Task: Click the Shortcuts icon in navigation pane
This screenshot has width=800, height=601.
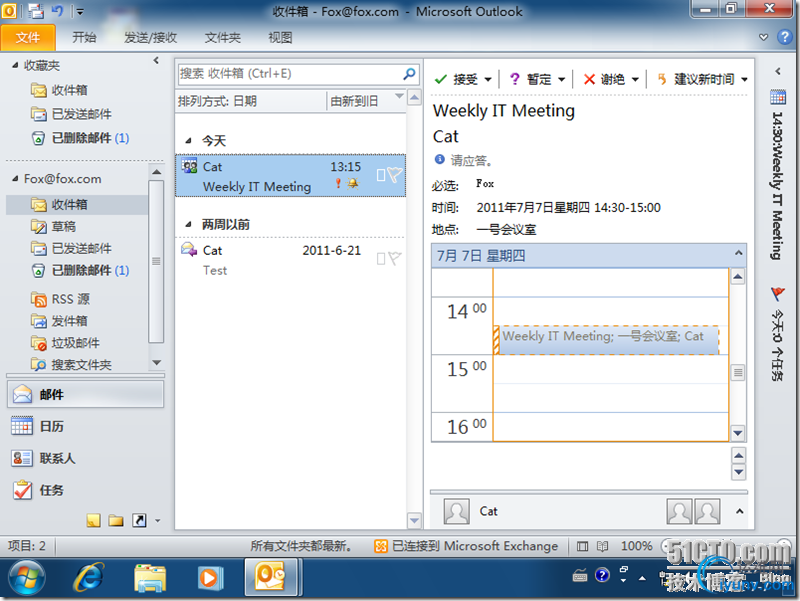Action: pos(139,520)
